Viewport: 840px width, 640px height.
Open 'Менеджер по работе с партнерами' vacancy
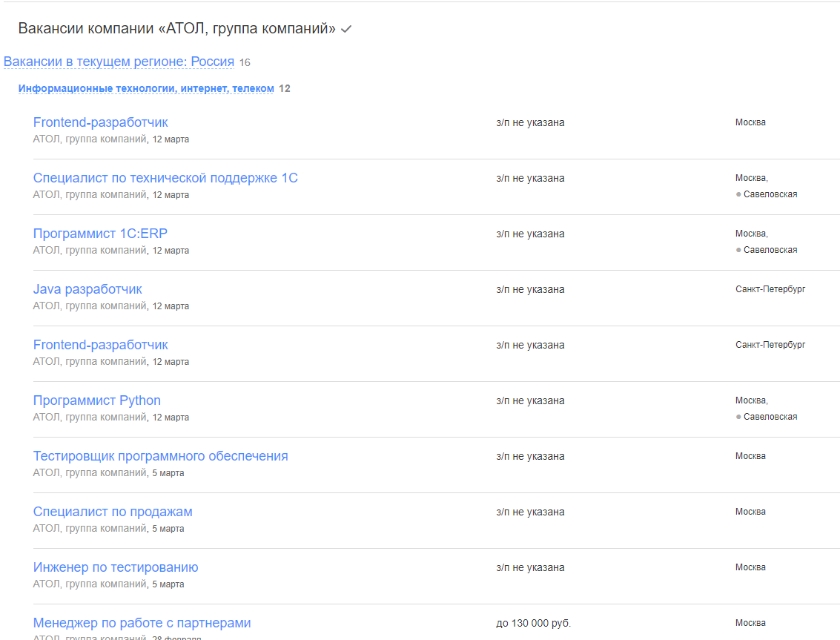(142, 623)
